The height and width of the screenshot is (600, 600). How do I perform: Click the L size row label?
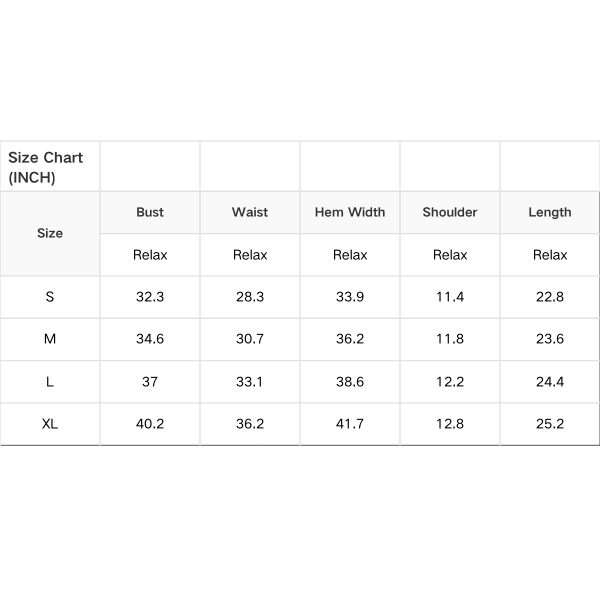coord(50,382)
